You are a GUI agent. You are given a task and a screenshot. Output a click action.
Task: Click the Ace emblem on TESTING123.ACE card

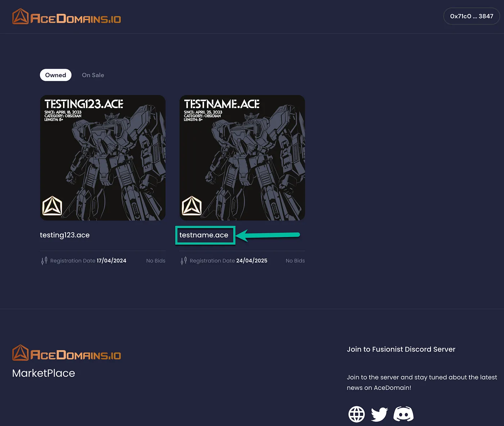pyautogui.click(x=52, y=206)
